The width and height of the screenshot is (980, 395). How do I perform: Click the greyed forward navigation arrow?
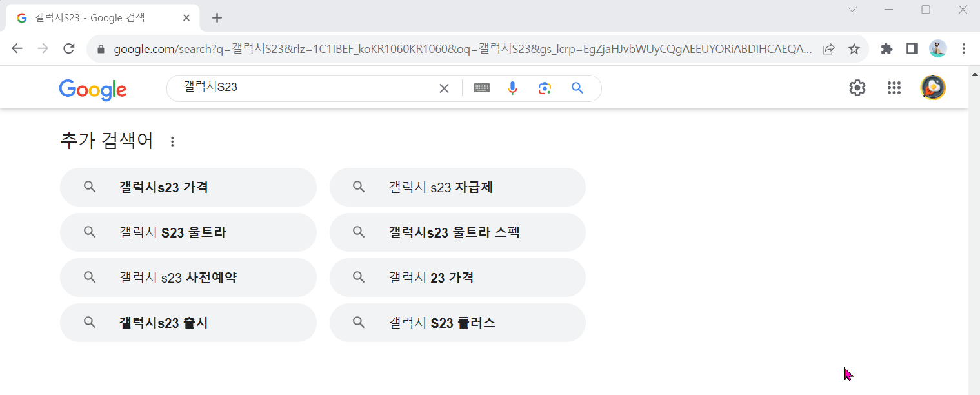tap(43, 48)
